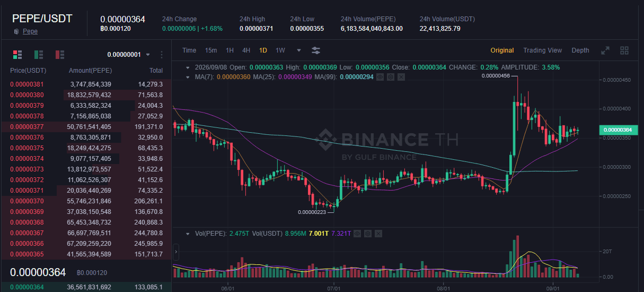Select ask price 0.00000377

point(27,126)
